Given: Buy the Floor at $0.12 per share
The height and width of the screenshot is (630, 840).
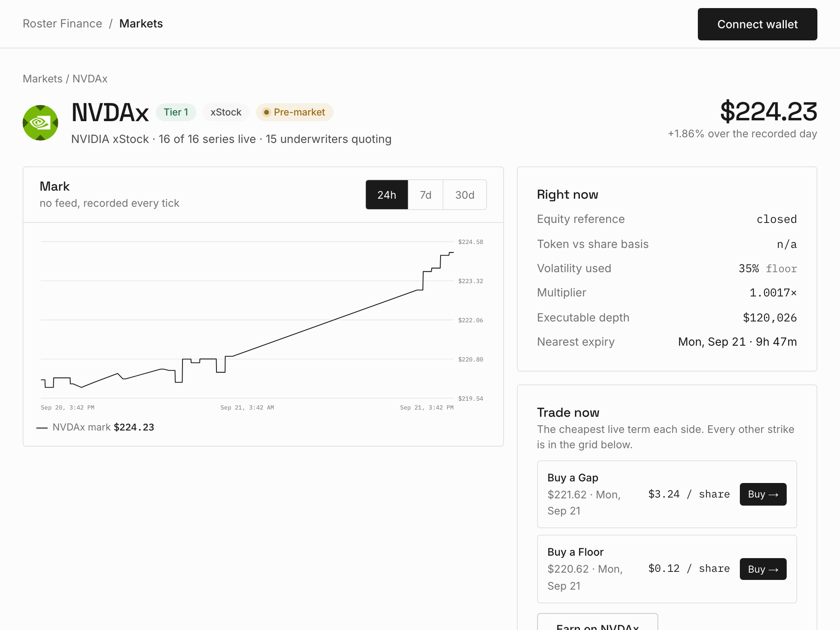Looking at the screenshot, I should pos(763,569).
